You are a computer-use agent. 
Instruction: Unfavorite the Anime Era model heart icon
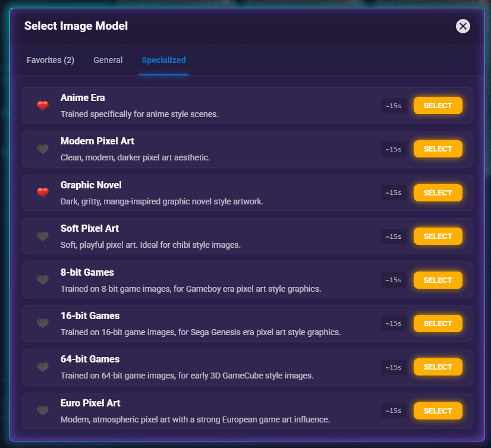43,105
